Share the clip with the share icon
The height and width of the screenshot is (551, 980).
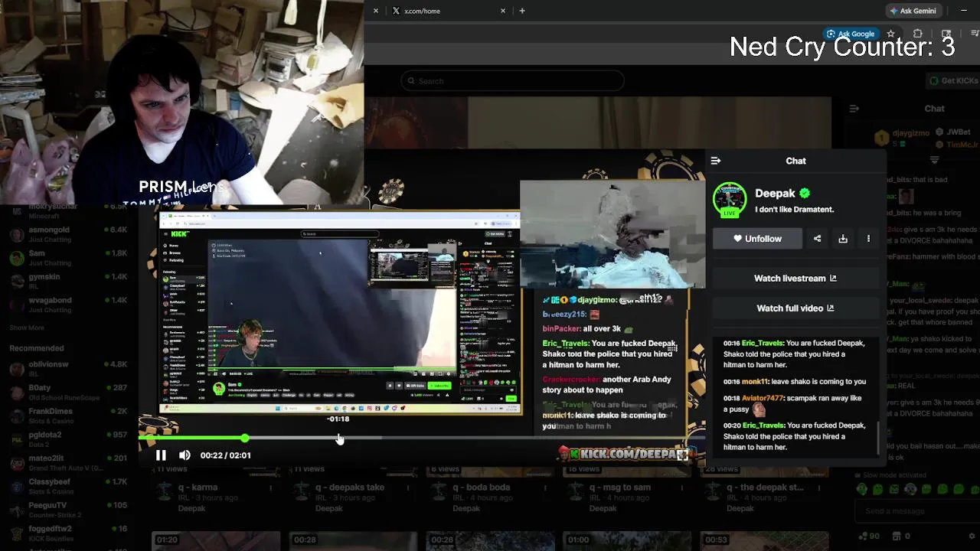(817, 239)
